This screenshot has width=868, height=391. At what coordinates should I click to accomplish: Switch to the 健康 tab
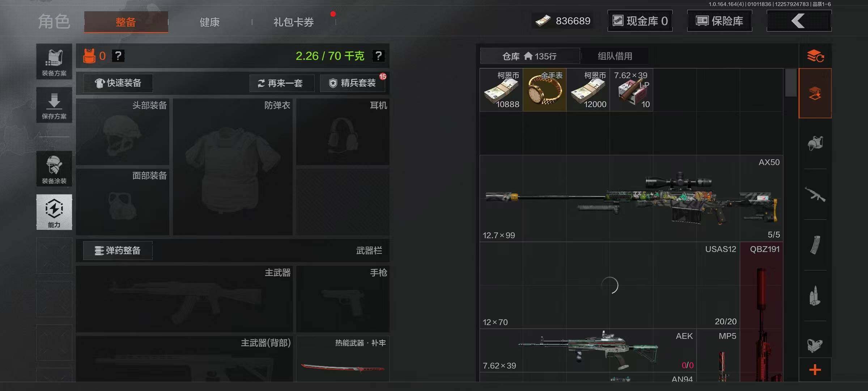[x=210, y=22]
